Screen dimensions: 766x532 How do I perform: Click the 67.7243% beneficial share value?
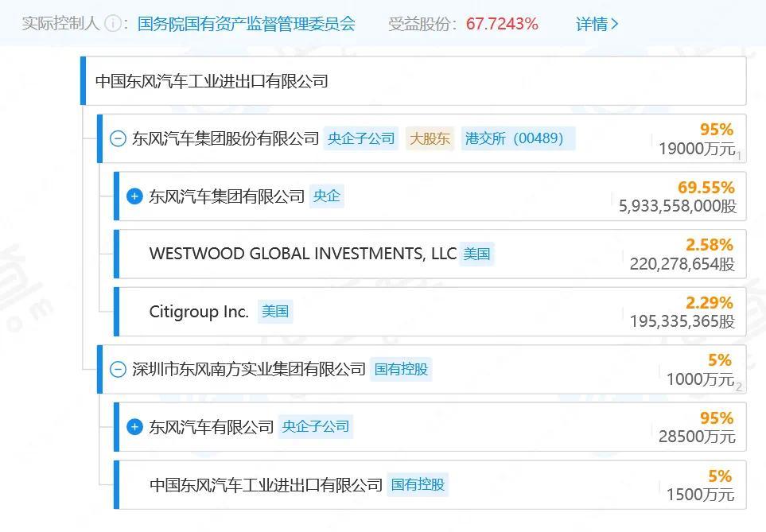coord(502,23)
